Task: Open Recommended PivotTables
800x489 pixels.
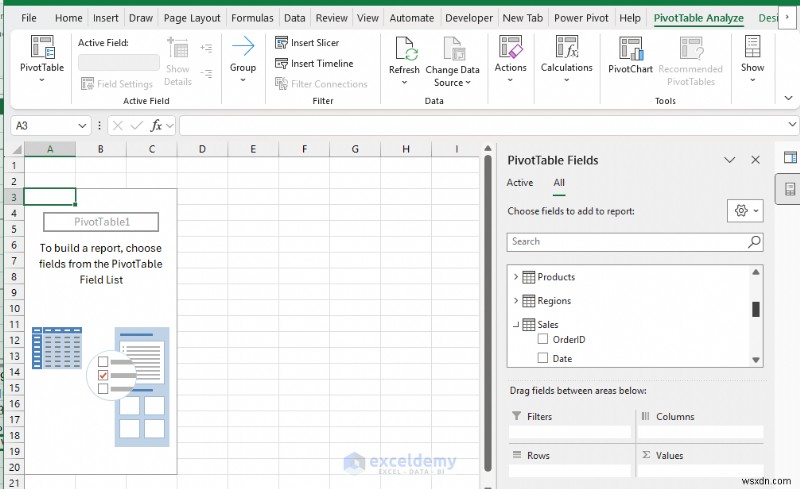Action: coord(691,61)
